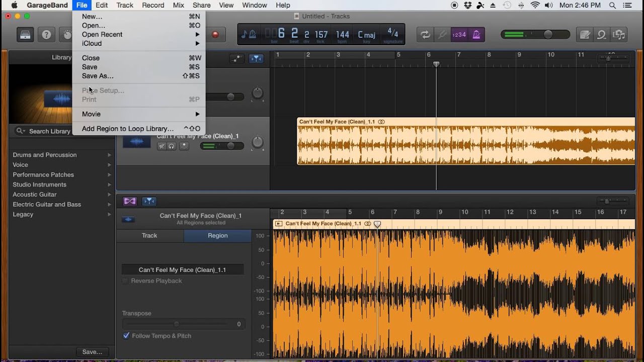Screen dimensions: 644x362
Task: Click the Can't Feel My Face track waveform icon
Action: tap(136, 142)
